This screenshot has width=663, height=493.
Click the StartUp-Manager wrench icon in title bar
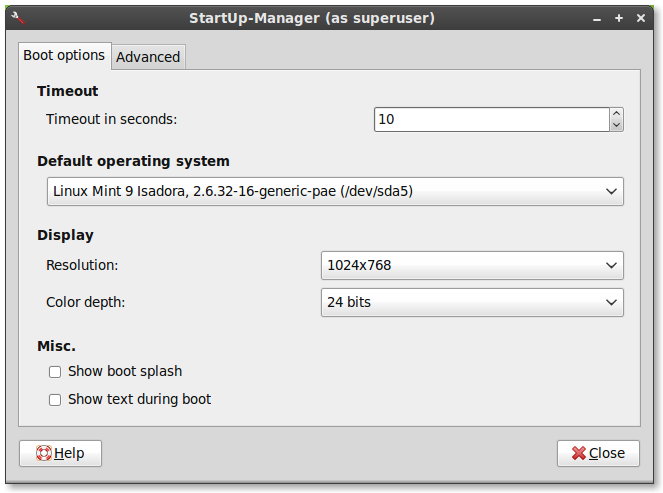coord(18,18)
